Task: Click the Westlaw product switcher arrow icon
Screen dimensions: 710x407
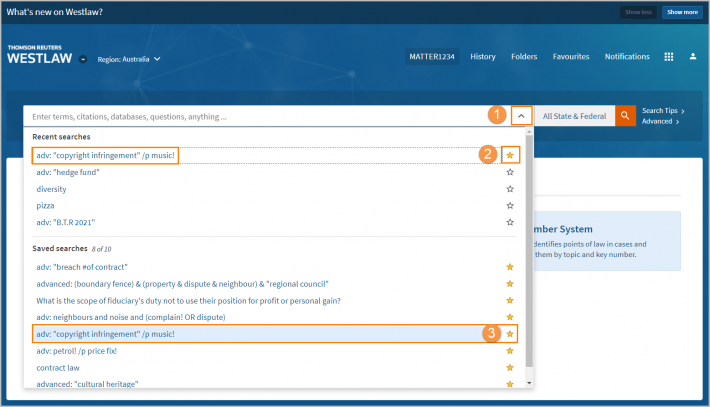Action: pyautogui.click(x=83, y=59)
